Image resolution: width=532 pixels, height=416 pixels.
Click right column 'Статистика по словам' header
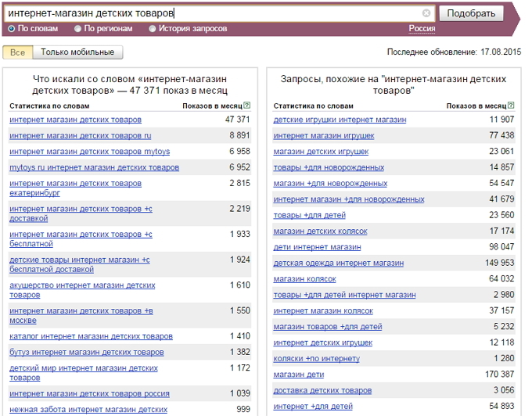pos(314,106)
